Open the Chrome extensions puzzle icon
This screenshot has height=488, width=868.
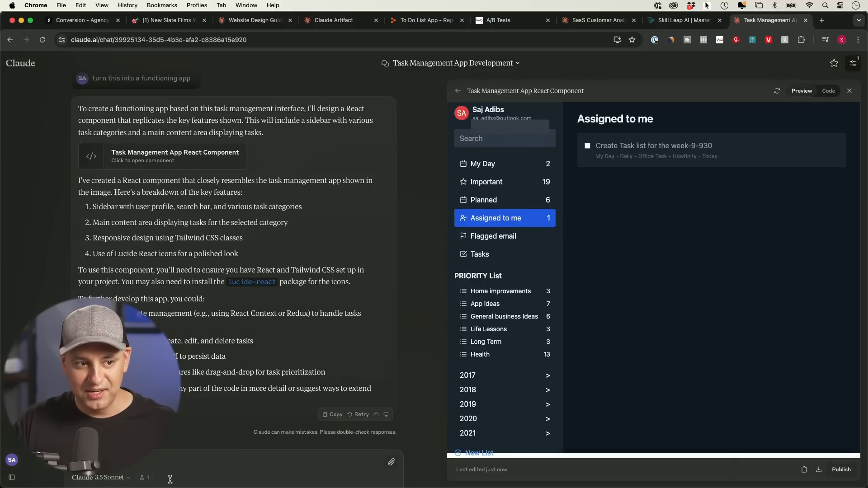pyautogui.click(x=801, y=40)
